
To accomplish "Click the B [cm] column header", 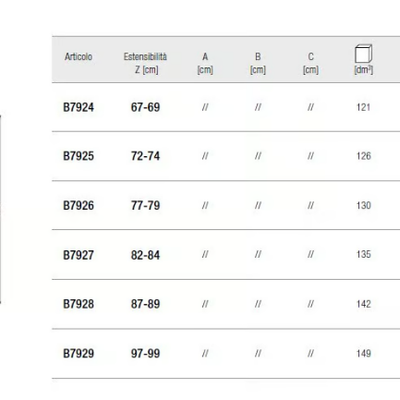I will coord(258,63).
